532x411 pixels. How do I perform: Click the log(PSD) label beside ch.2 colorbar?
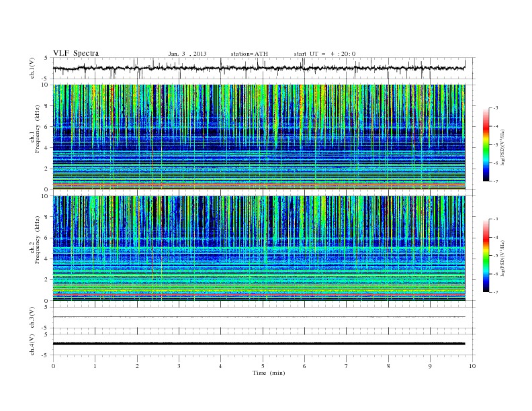click(502, 259)
